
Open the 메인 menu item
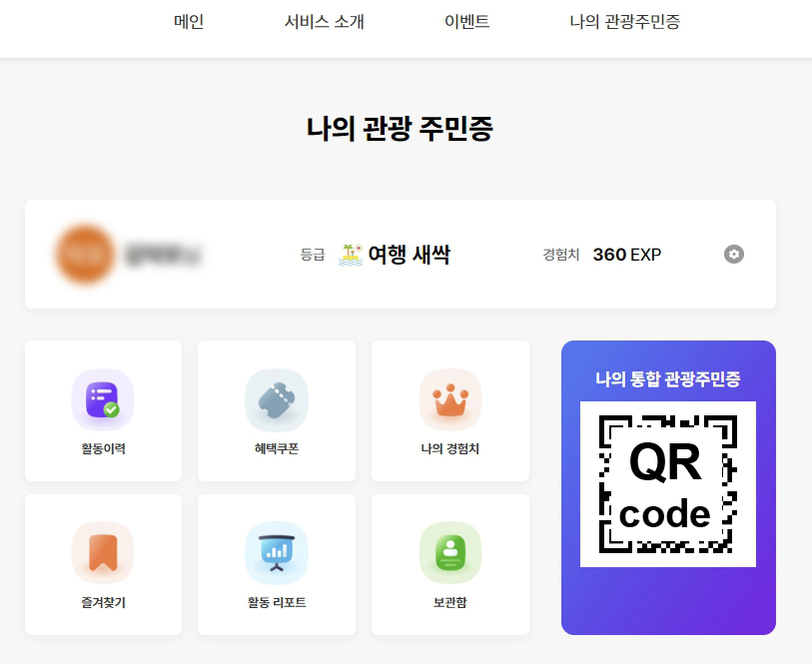pyautogui.click(x=186, y=21)
